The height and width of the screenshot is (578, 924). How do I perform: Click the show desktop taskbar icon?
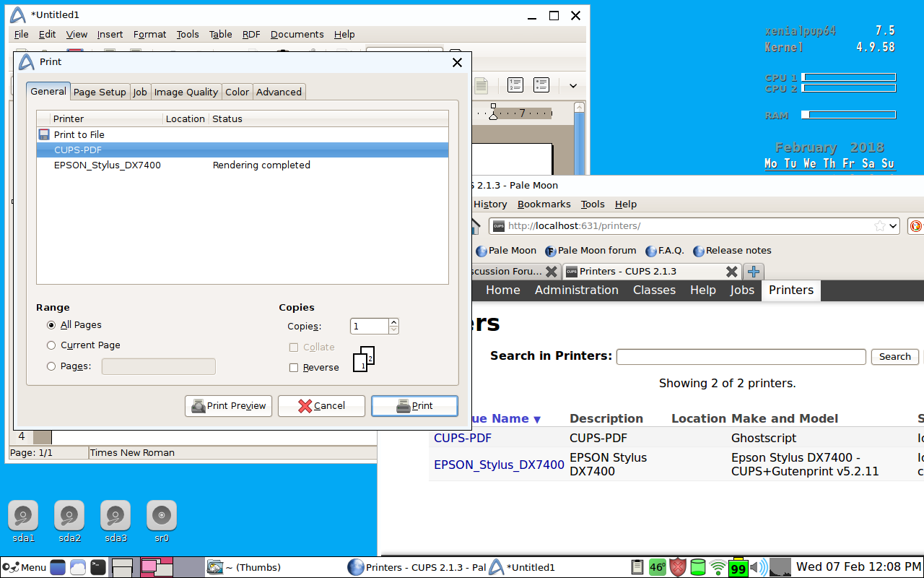[x=58, y=567]
